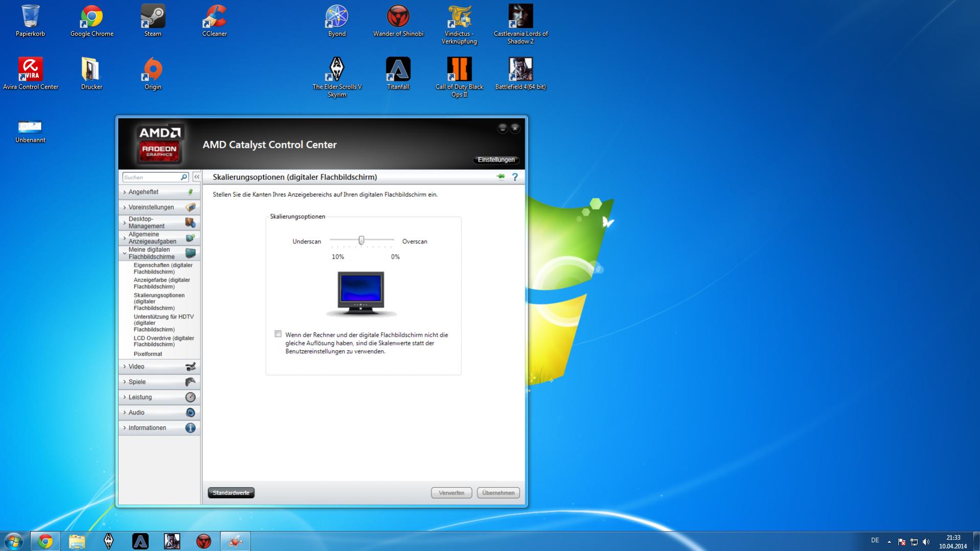
Task: Close the Catalyst Control Center window
Action: coord(515,128)
